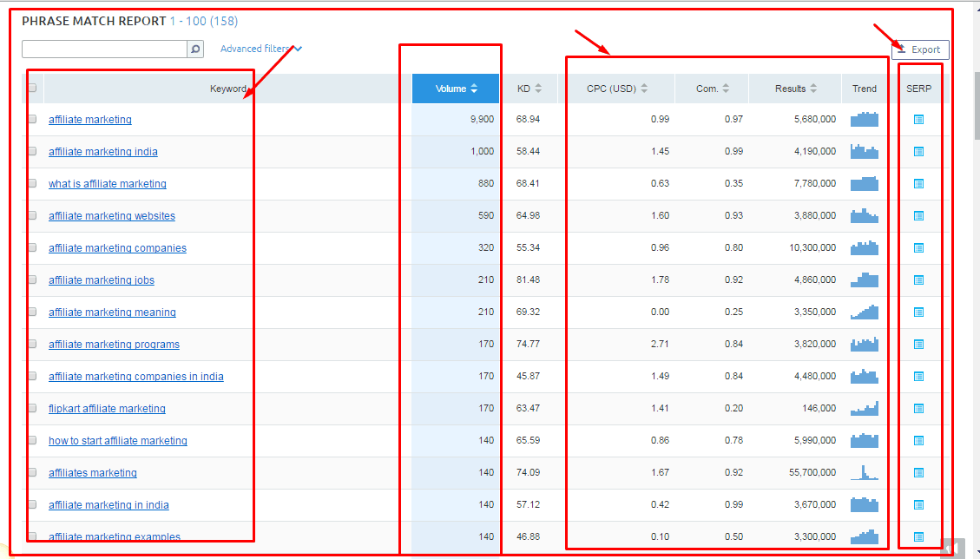Open SERP source for affiliate marketing jobs
This screenshot has height=559, width=980.
pyautogui.click(x=918, y=280)
